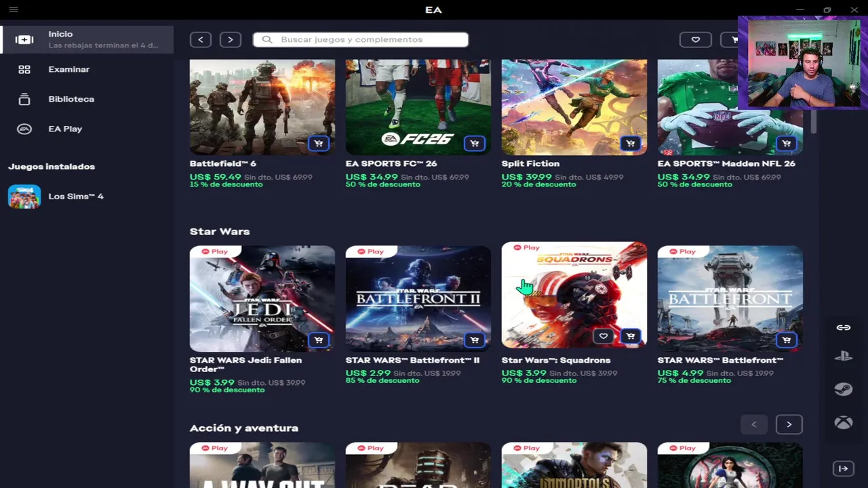Show next Acción y aventura games with right arrow
Screen dimensions: 868x488
789,424
